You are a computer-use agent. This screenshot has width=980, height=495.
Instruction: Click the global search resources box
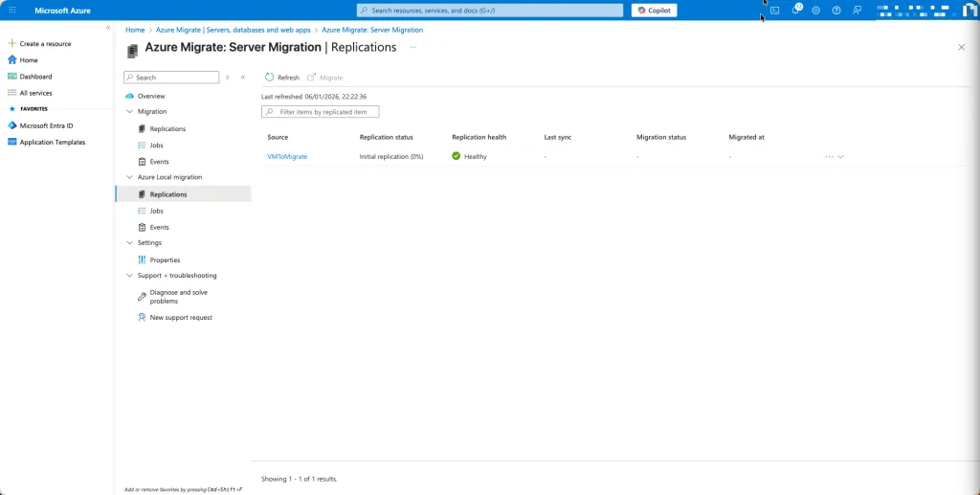[490, 10]
